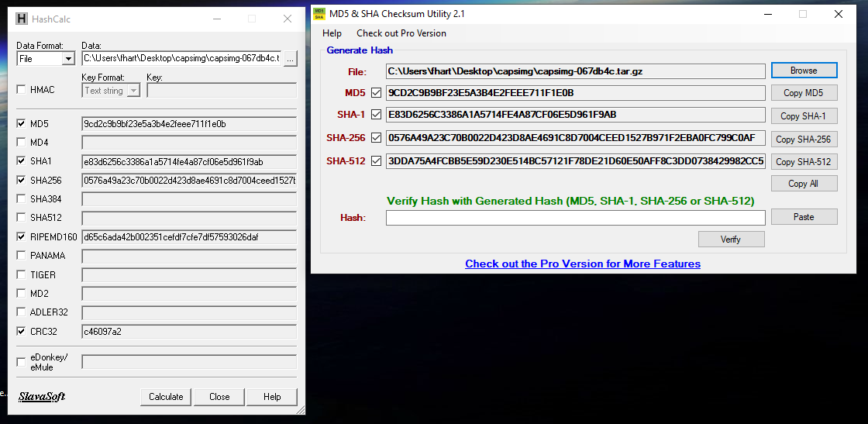Click the Hash verification input field
868x424 pixels.
(575, 218)
